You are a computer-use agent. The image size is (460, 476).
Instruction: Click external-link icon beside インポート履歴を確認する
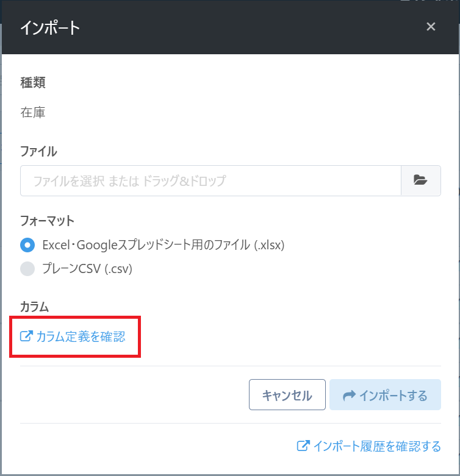pos(303,446)
